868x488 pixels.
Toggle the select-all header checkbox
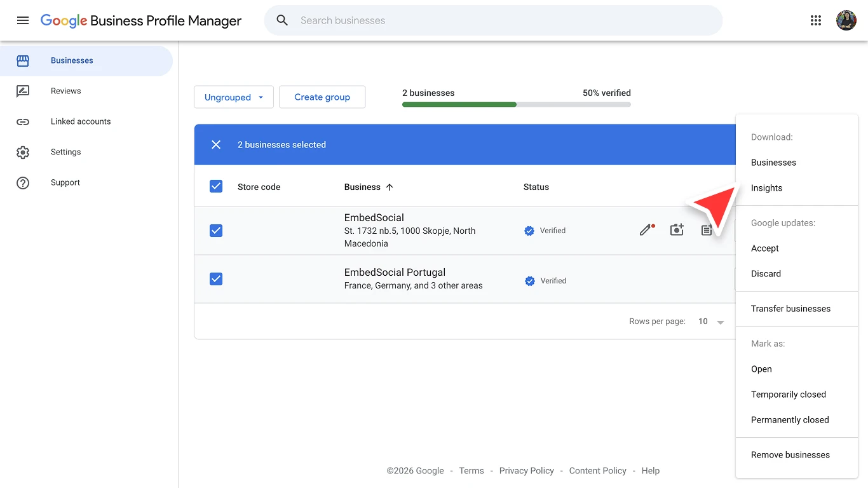[x=216, y=186]
